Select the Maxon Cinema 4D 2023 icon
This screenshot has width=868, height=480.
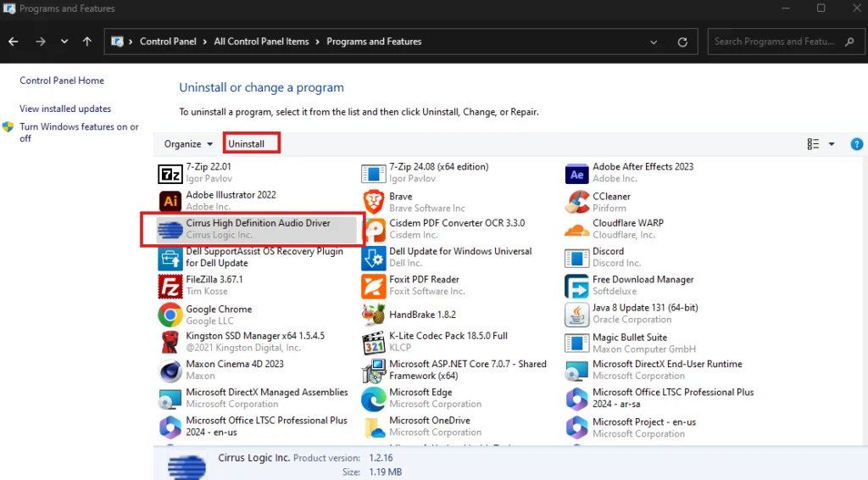pyautogui.click(x=170, y=371)
